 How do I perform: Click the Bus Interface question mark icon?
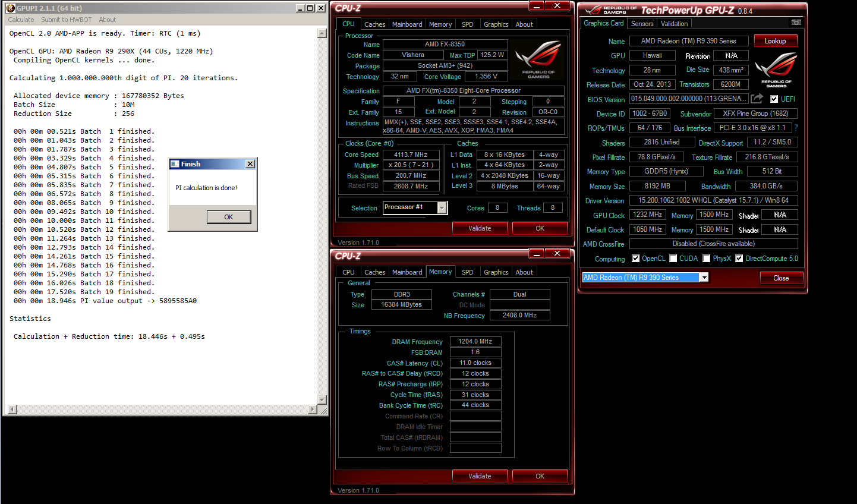[x=796, y=128]
